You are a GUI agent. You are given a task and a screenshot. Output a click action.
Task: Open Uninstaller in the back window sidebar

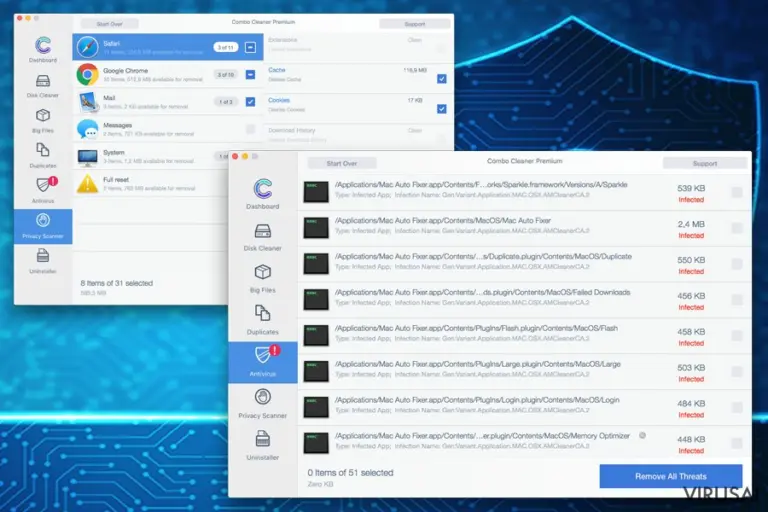point(43,260)
